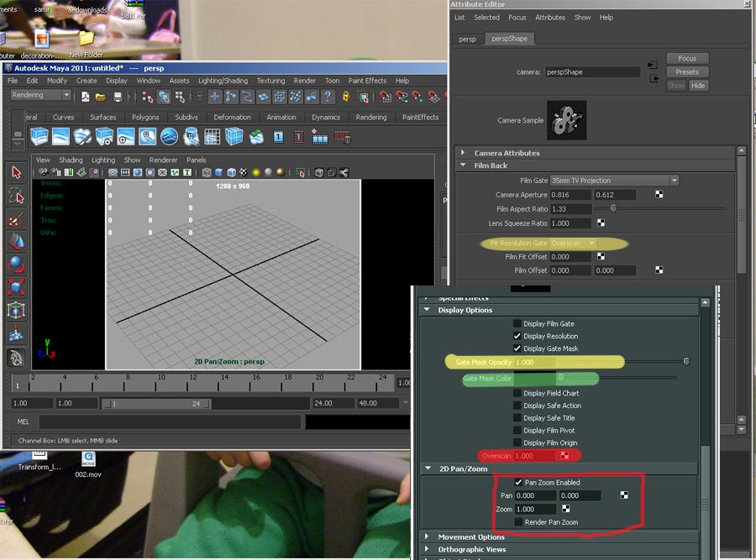756x560 pixels.
Task: Collapse the 2D Pan/Zoom section
Action: pos(428,468)
